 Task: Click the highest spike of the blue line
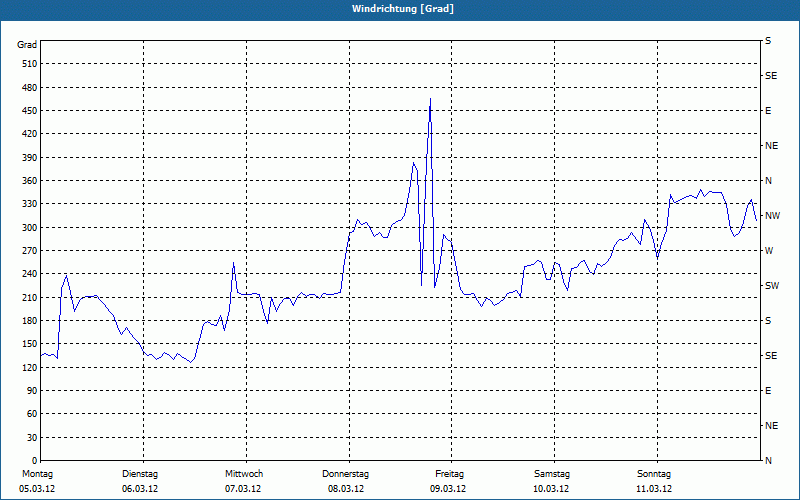pyautogui.click(x=431, y=99)
